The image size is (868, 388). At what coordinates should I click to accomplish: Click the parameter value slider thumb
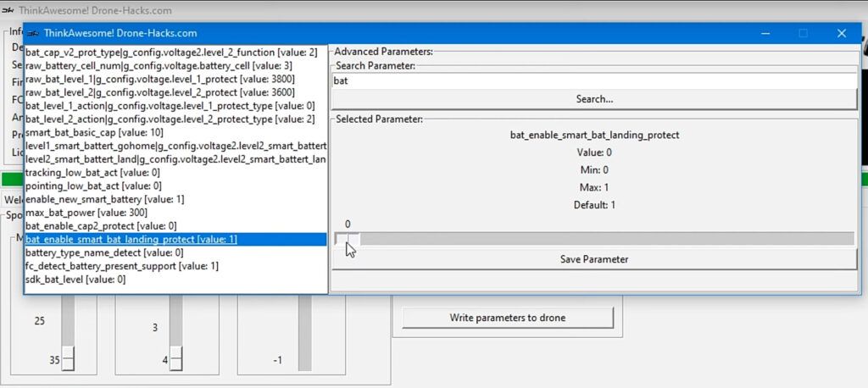(x=347, y=239)
